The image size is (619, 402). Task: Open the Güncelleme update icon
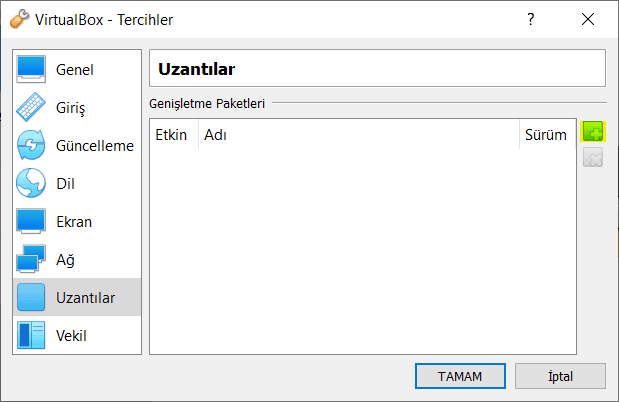tap(31, 146)
